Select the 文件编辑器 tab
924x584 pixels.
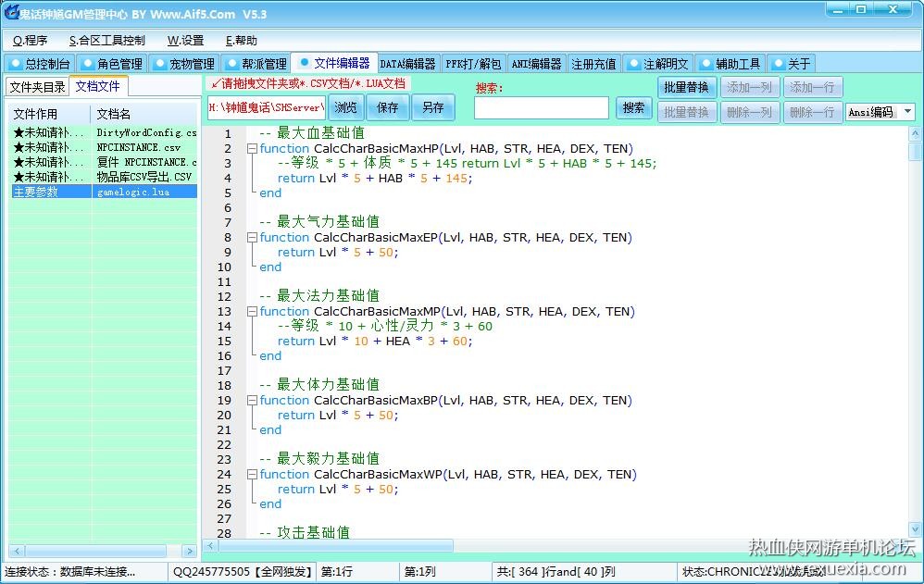[x=335, y=62]
